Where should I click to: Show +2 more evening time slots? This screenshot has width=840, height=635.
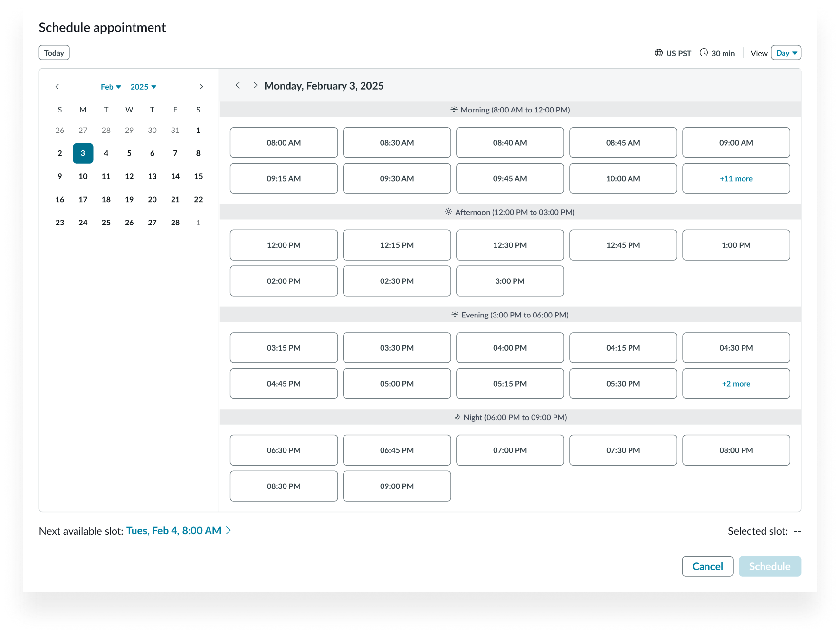(x=736, y=383)
